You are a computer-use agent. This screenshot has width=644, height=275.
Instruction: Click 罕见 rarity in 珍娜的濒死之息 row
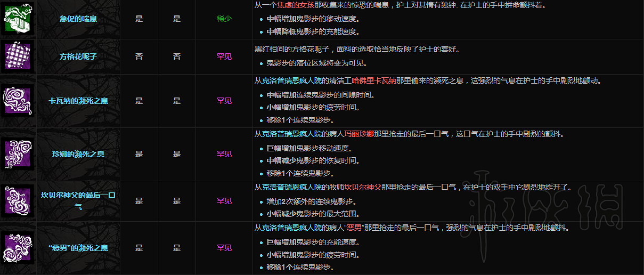click(x=224, y=154)
